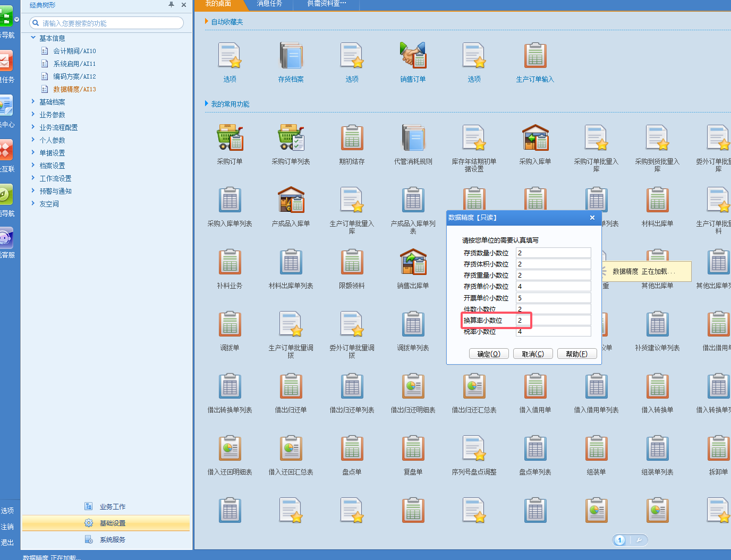This screenshot has width=731, height=560.
Task: Open 编码方案/AI12 in the tree
Action: tap(74, 76)
